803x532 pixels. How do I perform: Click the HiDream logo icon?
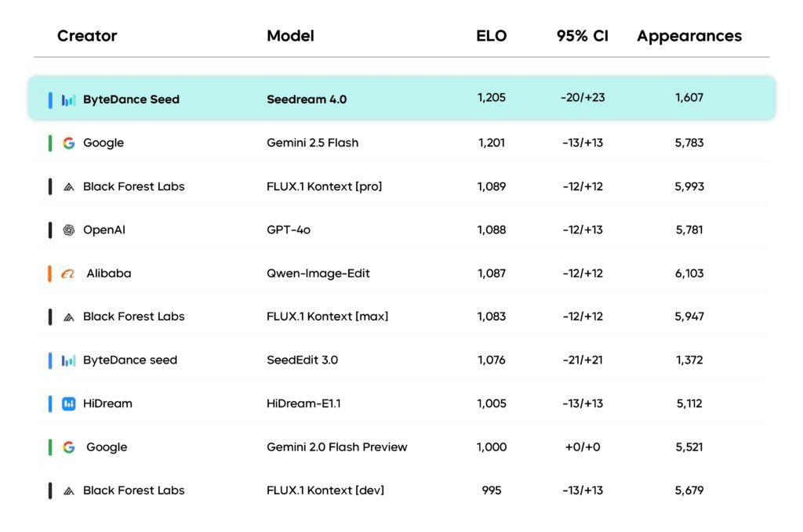tap(69, 404)
